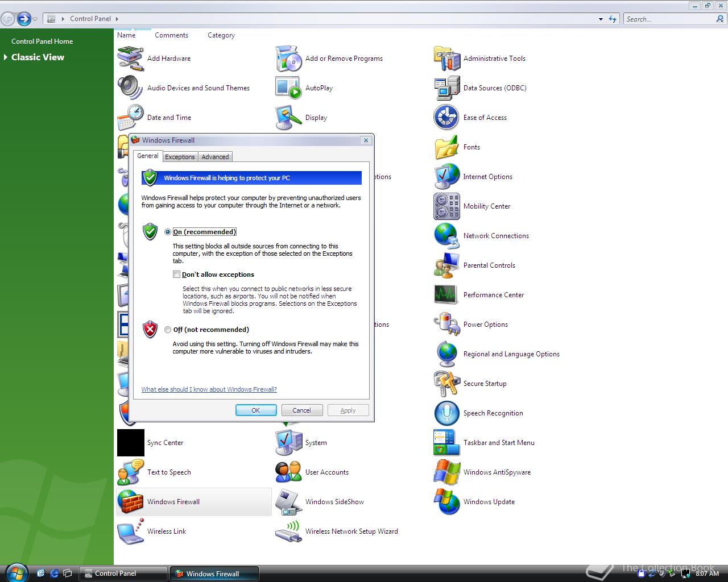This screenshot has width=728, height=582.
Task: Click into the Search box
Action: pos(669,19)
